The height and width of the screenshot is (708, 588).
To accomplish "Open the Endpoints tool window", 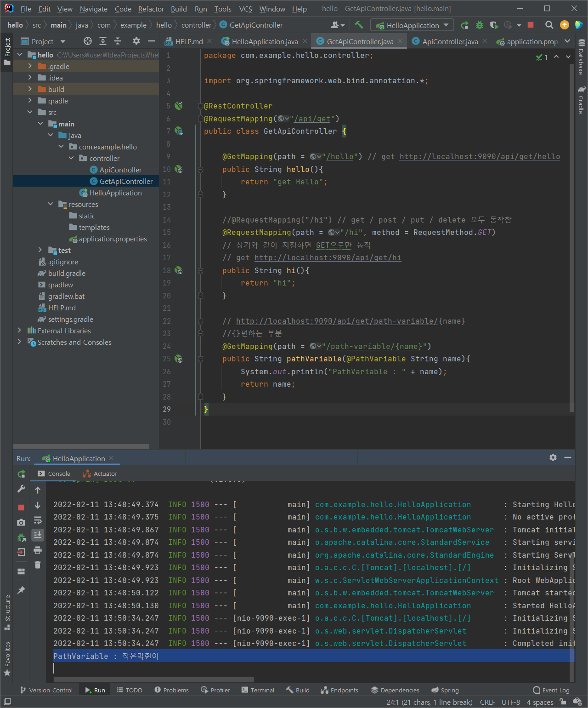I will coord(339,690).
